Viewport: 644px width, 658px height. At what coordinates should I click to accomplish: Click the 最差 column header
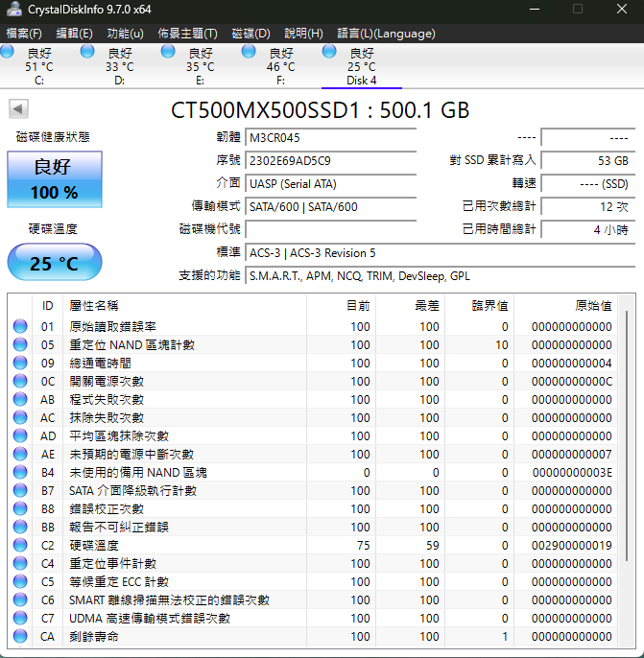tap(411, 305)
